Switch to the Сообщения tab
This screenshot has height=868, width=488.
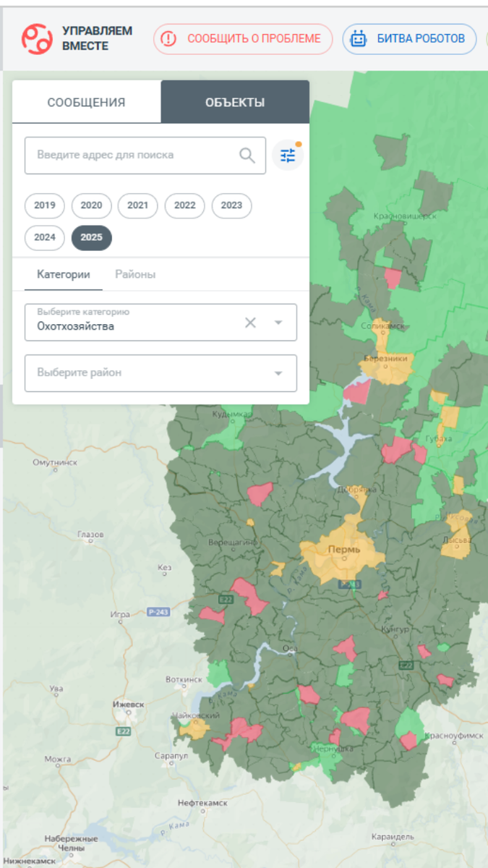(x=86, y=102)
